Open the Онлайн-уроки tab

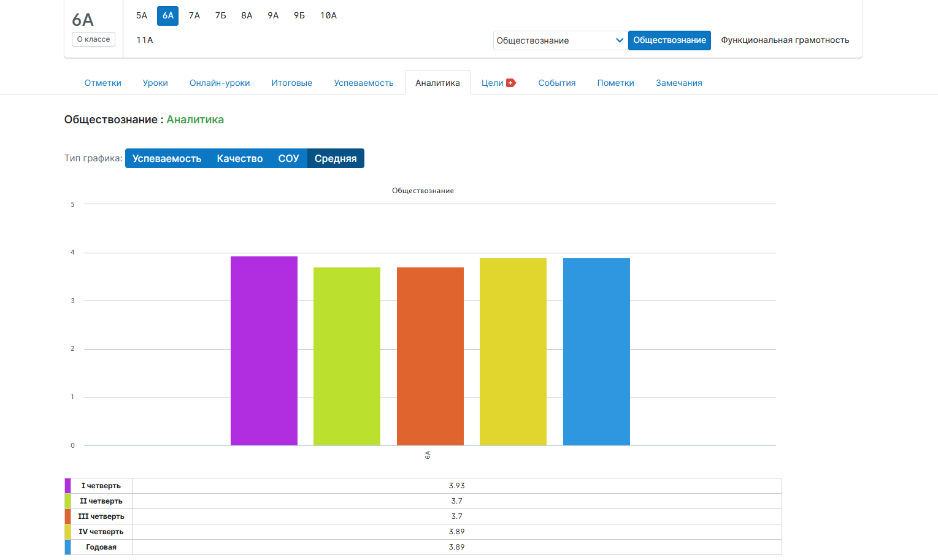coord(220,83)
